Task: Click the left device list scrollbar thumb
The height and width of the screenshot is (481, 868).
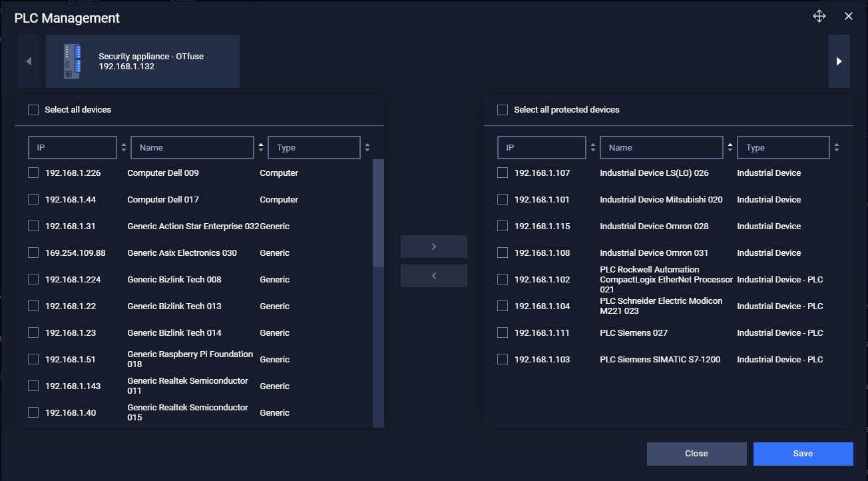Action: pos(378,213)
